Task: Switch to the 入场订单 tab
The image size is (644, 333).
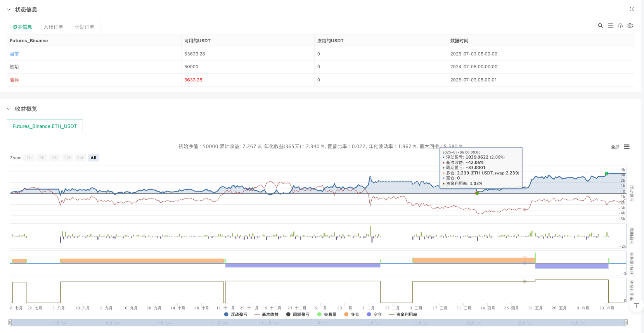Action: click(x=53, y=27)
